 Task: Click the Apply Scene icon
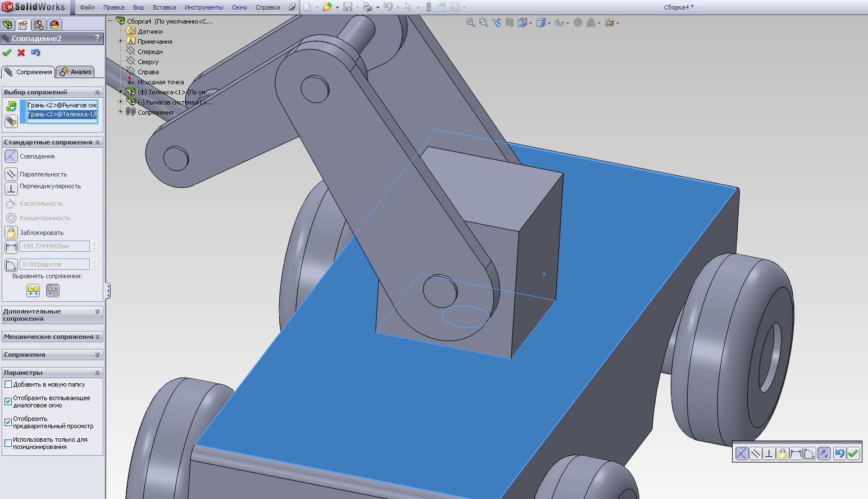(x=591, y=22)
